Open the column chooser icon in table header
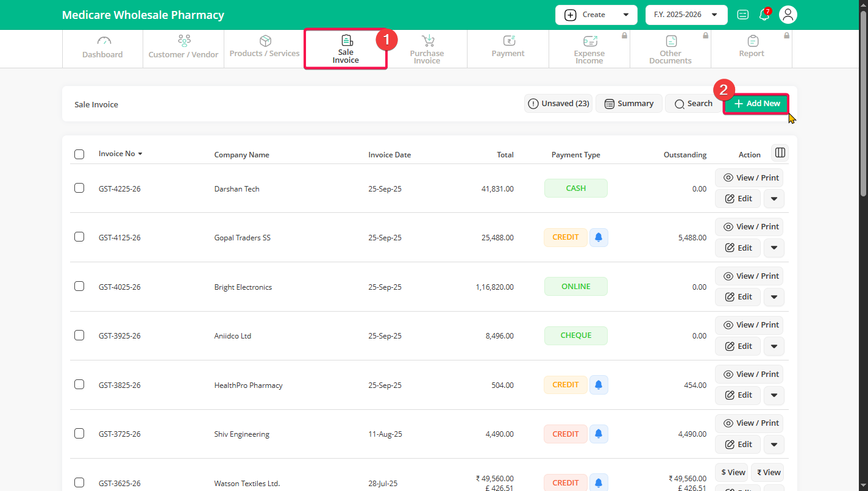The height and width of the screenshot is (491, 868). [x=780, y=152]
